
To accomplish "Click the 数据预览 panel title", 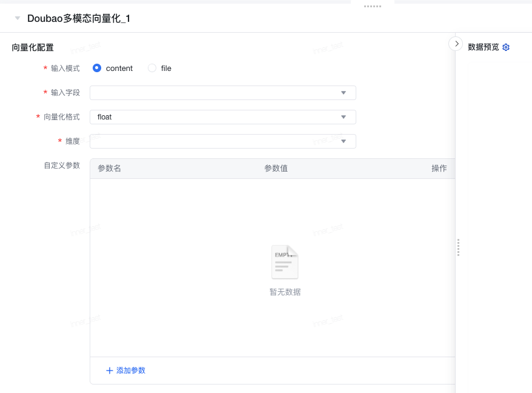I will click(x=483, y=47).
